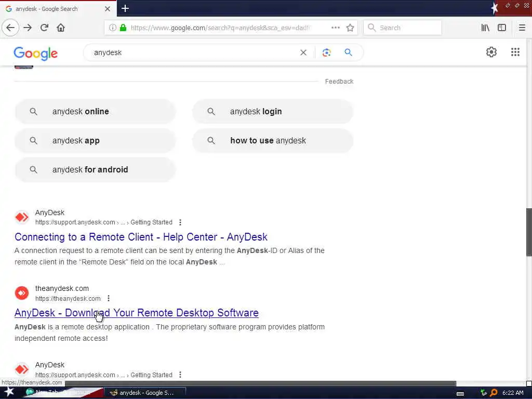
Task: Clear the Google search query
Action: [x=303, y=52]
